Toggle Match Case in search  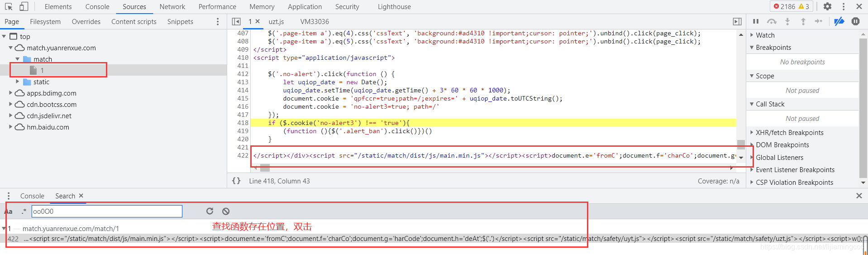tap(8, 211)
